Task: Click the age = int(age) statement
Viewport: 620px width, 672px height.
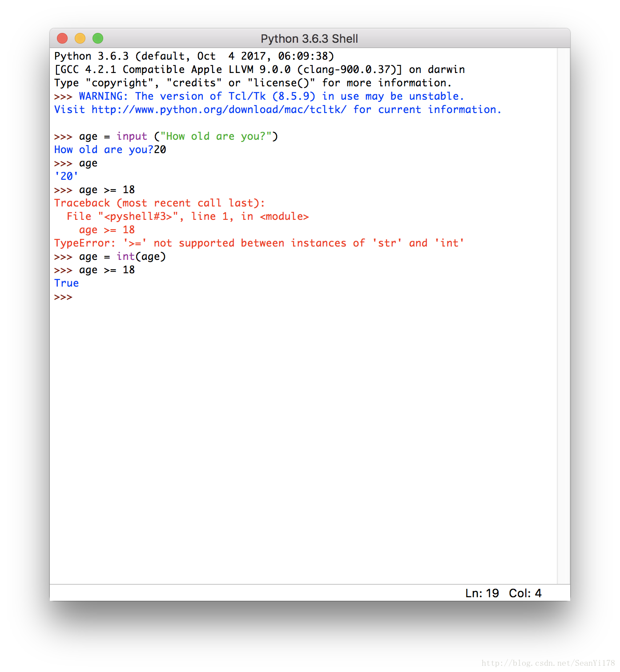Action: click(122, 256)
